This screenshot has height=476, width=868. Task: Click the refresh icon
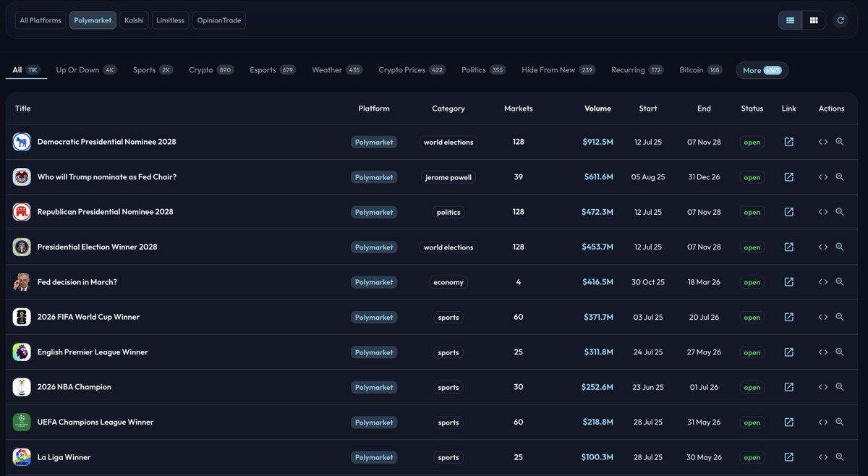pos(840,20)
